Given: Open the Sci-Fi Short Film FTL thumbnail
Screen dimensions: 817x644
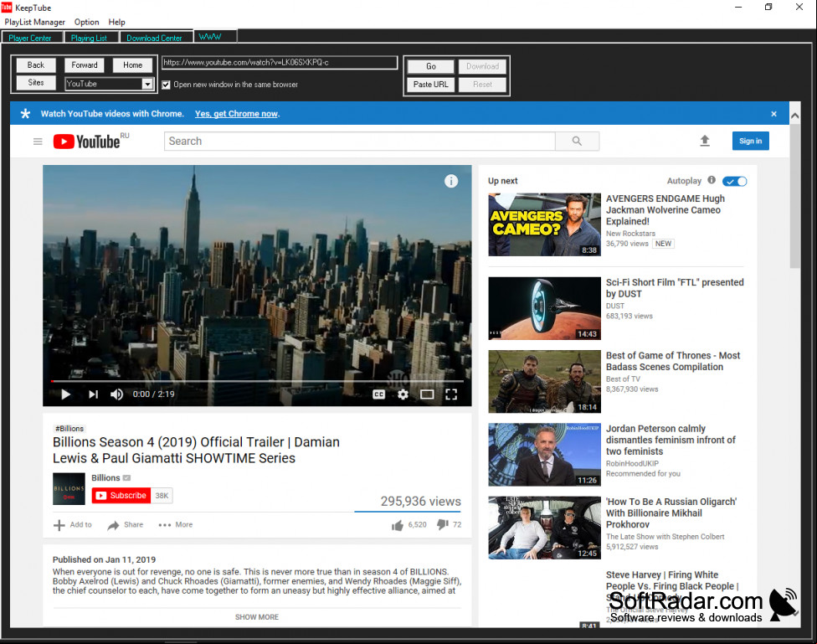Looking at the screenshot, I should point(544,309).
